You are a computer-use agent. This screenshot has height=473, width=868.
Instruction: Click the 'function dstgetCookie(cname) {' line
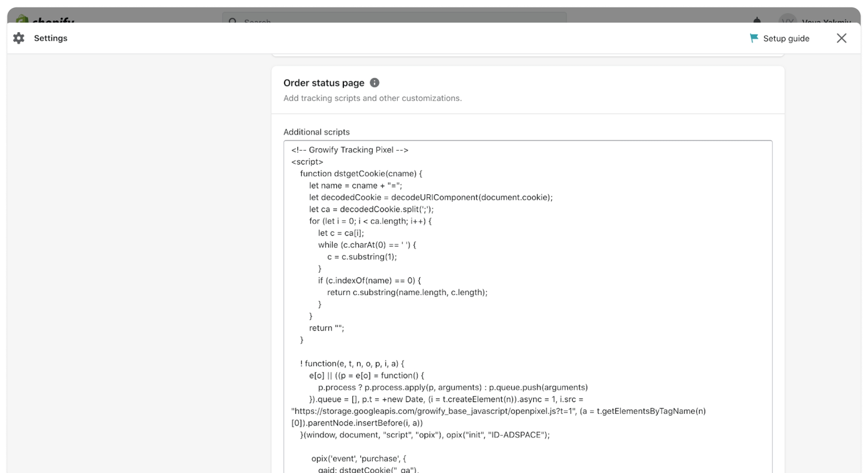(x=361, y=174)
